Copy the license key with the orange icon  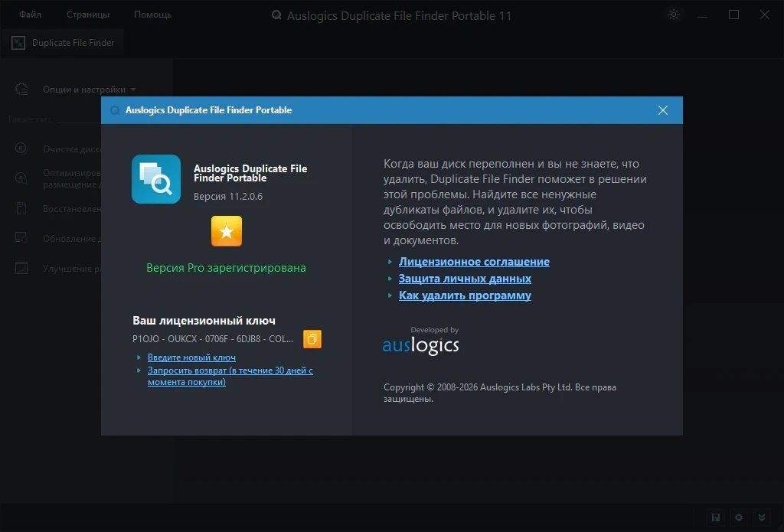(x=312, y=339)
